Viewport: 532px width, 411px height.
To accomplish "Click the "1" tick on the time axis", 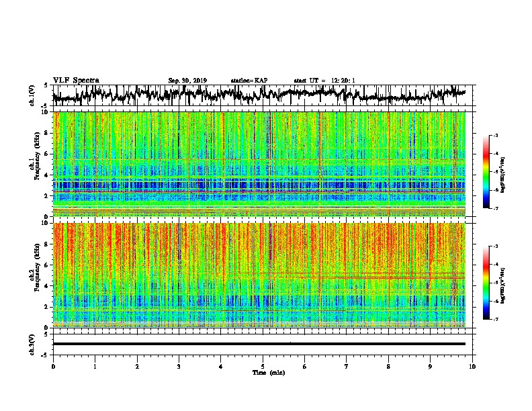I will point(95,367).
